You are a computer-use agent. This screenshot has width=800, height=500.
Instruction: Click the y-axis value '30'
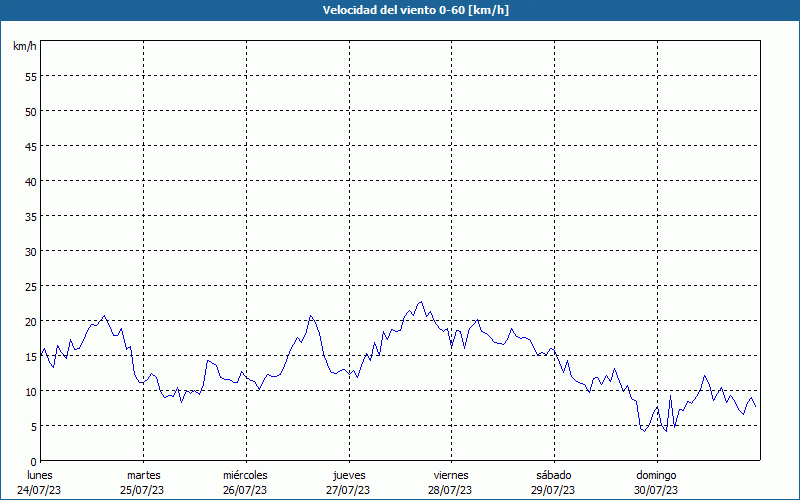(31, 252)
